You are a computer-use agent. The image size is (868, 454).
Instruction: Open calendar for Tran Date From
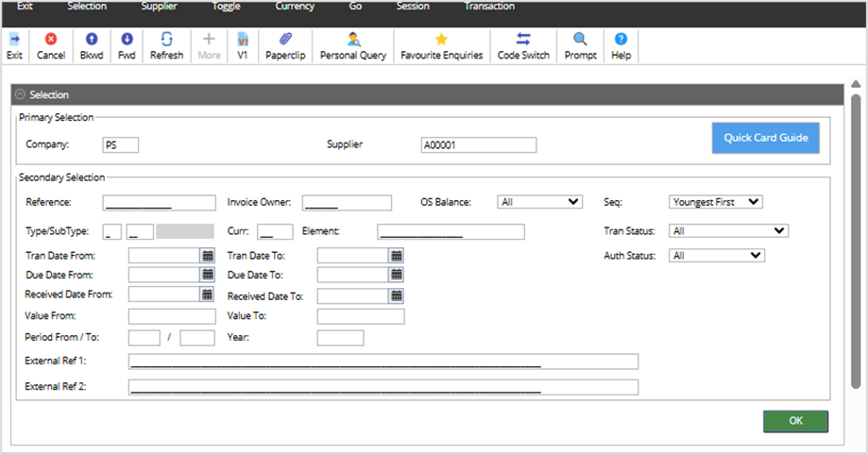(208, 256)
